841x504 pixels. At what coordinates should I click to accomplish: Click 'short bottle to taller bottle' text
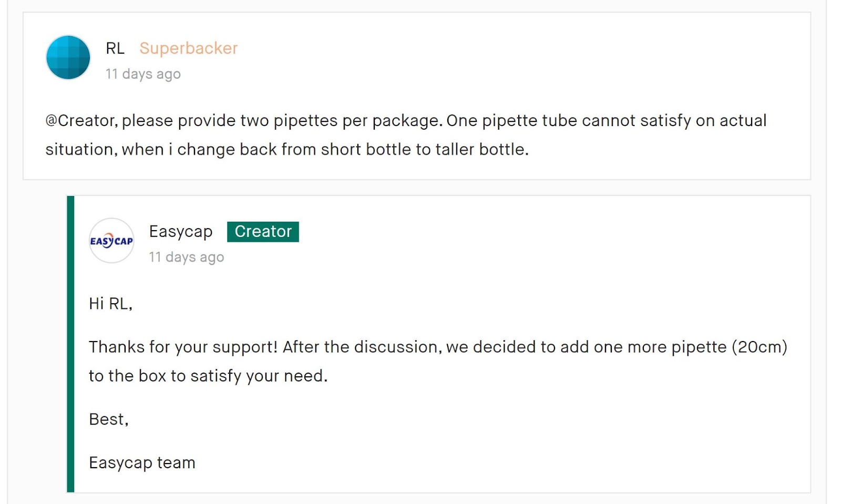pyautogui.click(x=423, y=150)
